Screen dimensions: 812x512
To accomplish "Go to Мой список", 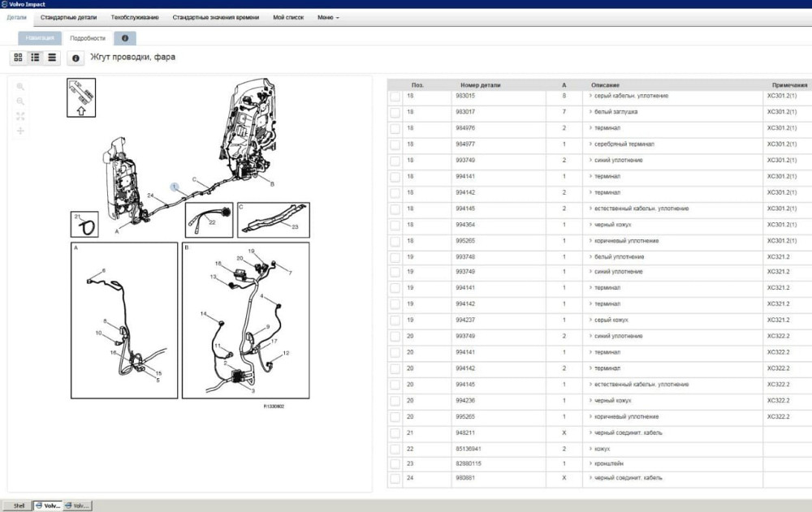I will [x=288, y=17].
